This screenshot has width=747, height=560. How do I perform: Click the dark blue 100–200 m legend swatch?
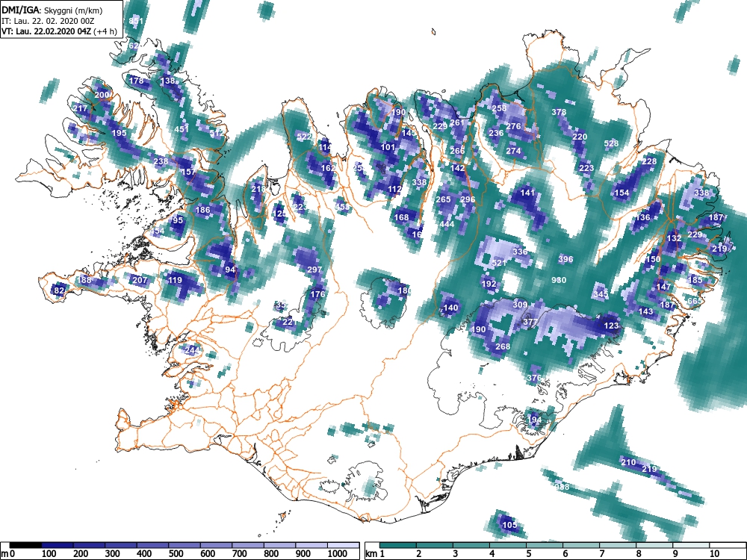point(58,545)
